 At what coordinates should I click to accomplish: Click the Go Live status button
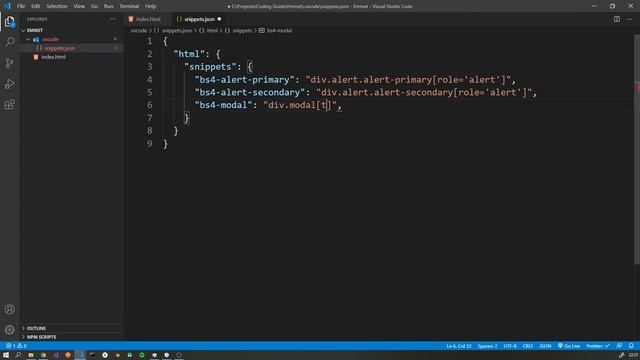(x=569, y=346)
